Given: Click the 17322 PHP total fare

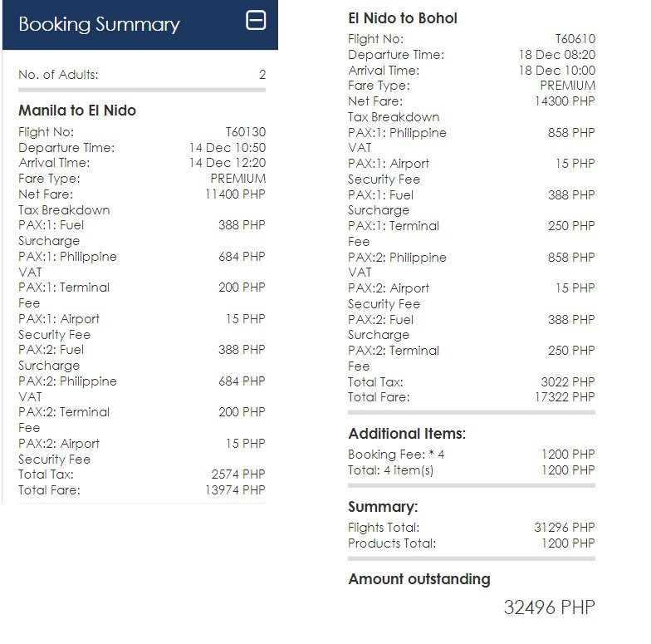Looking at the screenshot, I should 565,397.
